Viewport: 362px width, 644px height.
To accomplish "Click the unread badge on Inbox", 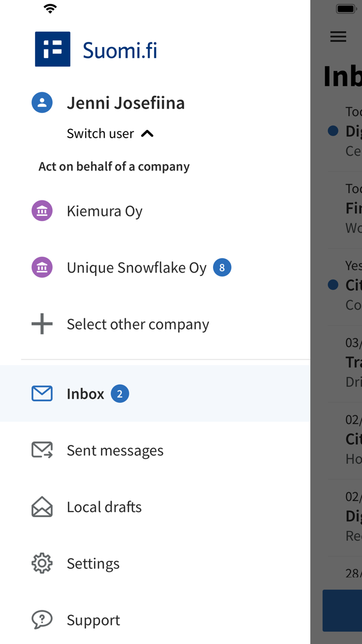I will coord(119,393).
